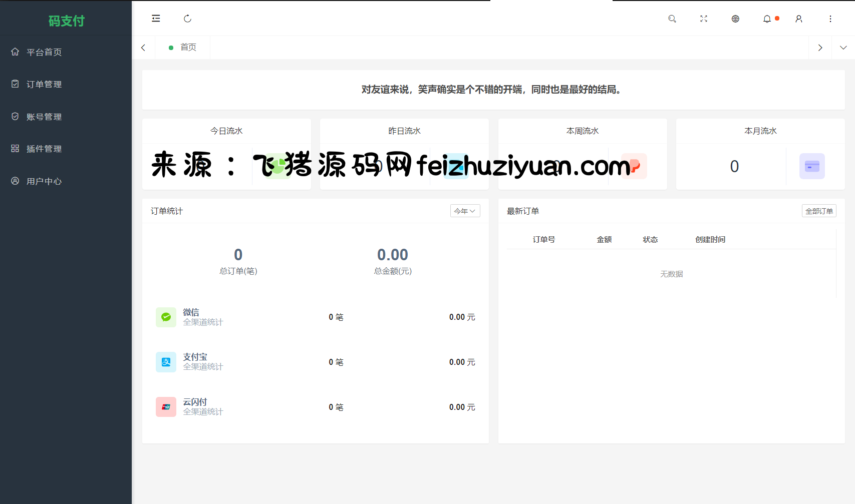Open 账号管理 in sidebar
Screen dimensions: 855x504
(44, 117)
